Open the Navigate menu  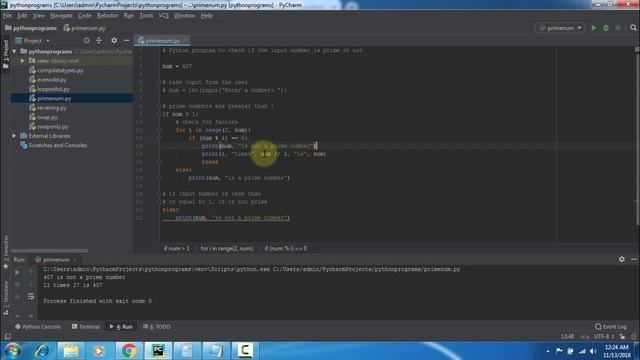pyautogui.click(x=61, y=16)
